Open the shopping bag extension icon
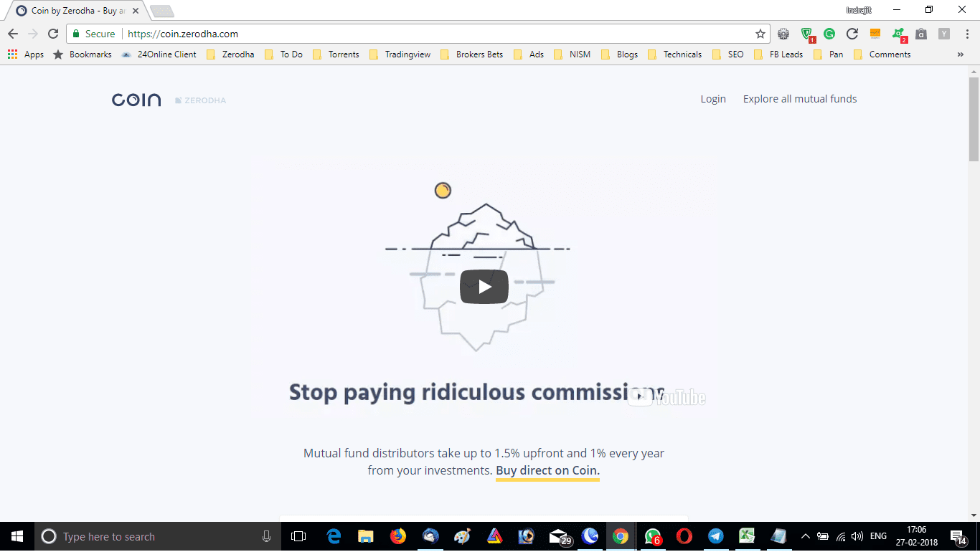The width and height of the screenshot is (980, 557). pyautogui.click(x=921, y=34)
